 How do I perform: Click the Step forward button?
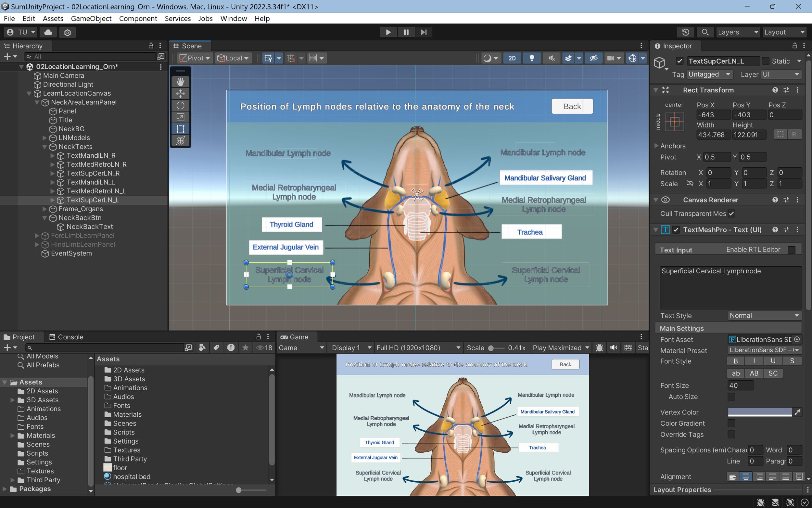424,32
